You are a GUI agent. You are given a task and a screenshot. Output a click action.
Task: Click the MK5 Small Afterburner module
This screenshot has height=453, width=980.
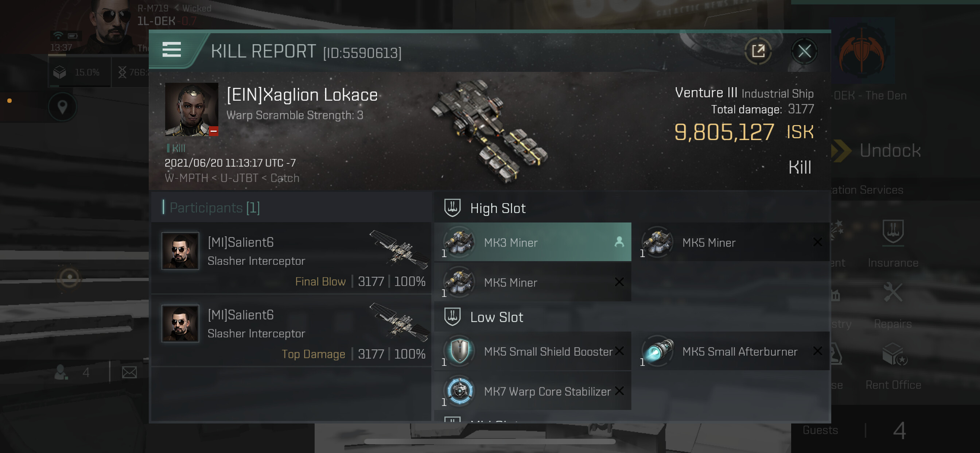731,351
